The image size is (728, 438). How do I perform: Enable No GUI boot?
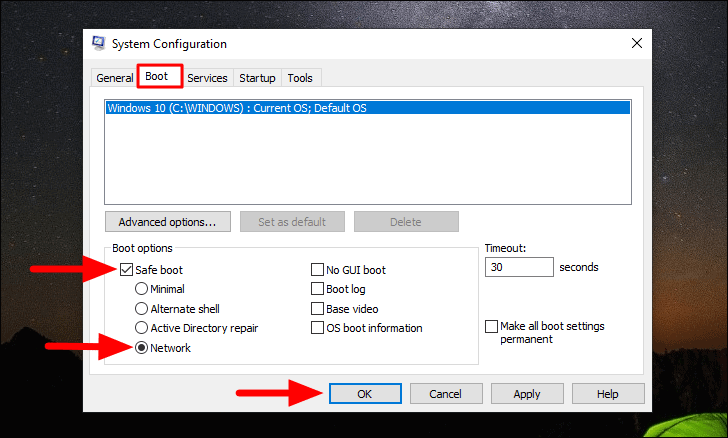317,270
